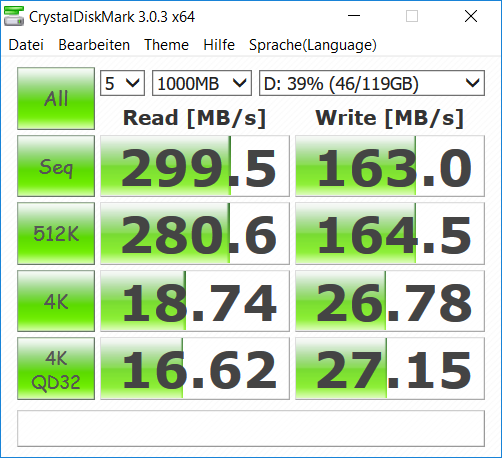The height and width of the screenshot is (458, 502).
Task: Click the Write [MB/s] column header
Action: point(390,118)
